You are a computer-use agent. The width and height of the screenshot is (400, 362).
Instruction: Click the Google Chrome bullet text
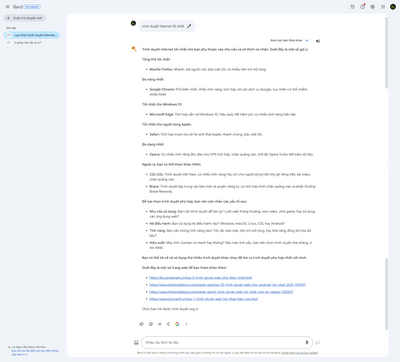click(x=228, y=92)
